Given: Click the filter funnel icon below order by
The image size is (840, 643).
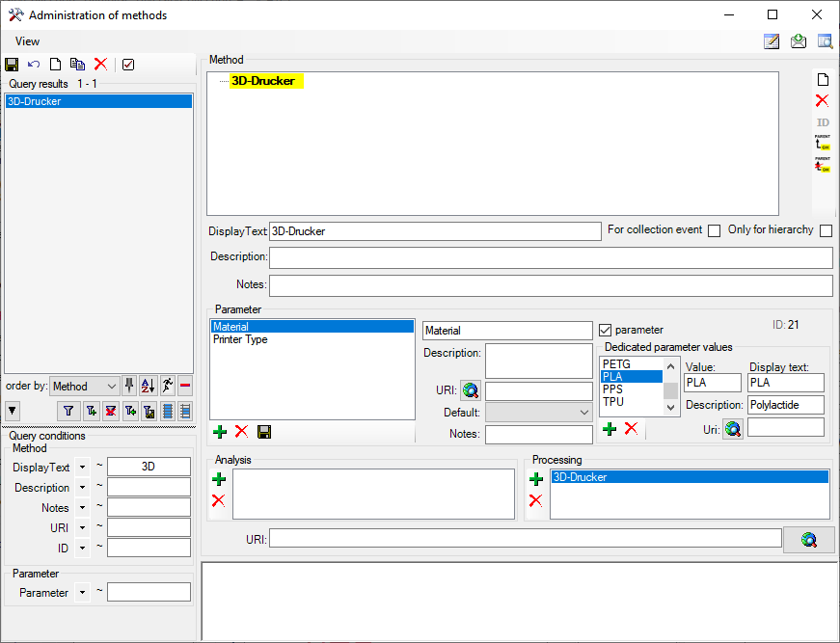Looking at the screenshot, I should click(68, 411).
